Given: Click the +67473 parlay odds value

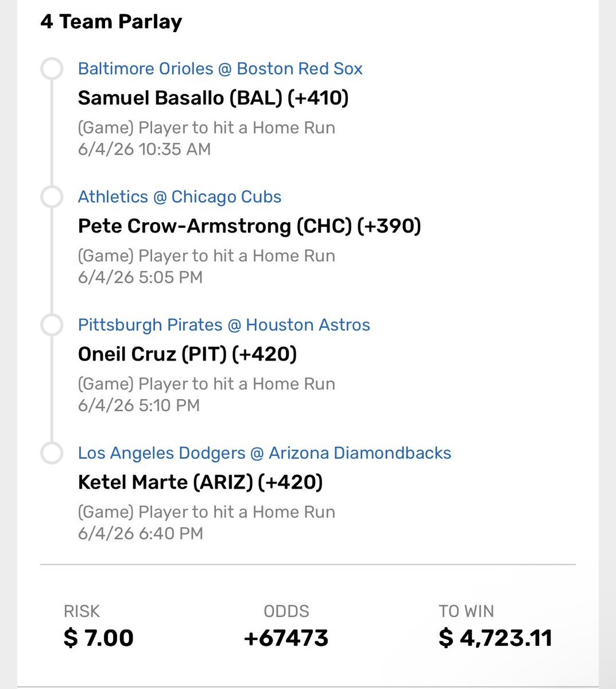Looking at the screenshot, I should [x=286, y=638].
